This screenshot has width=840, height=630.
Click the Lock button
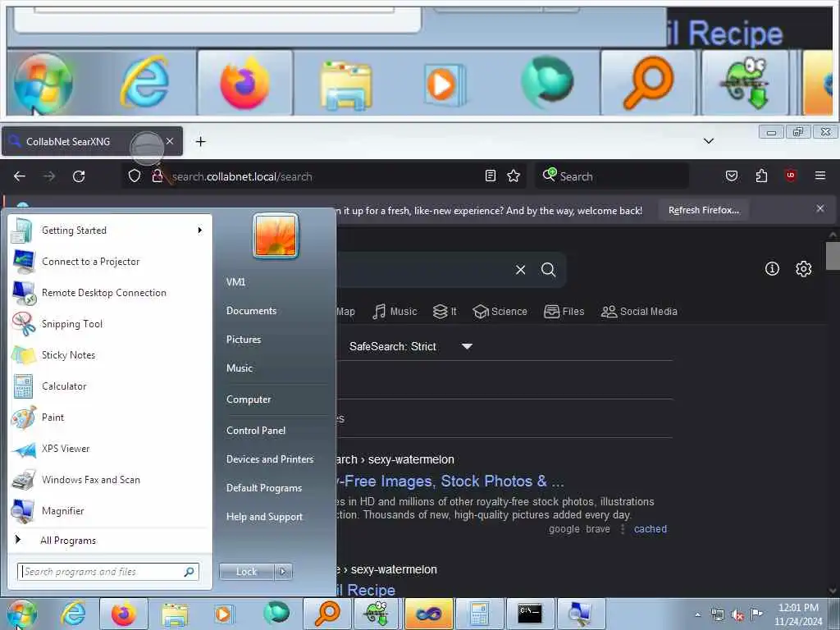(x=246, y=572)
